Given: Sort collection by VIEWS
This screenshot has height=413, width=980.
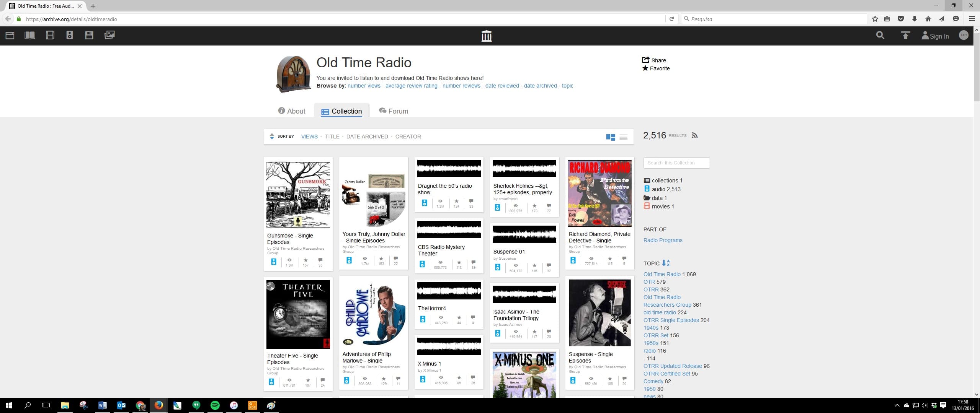Looking at the screenshot, I should click(309, 137).
